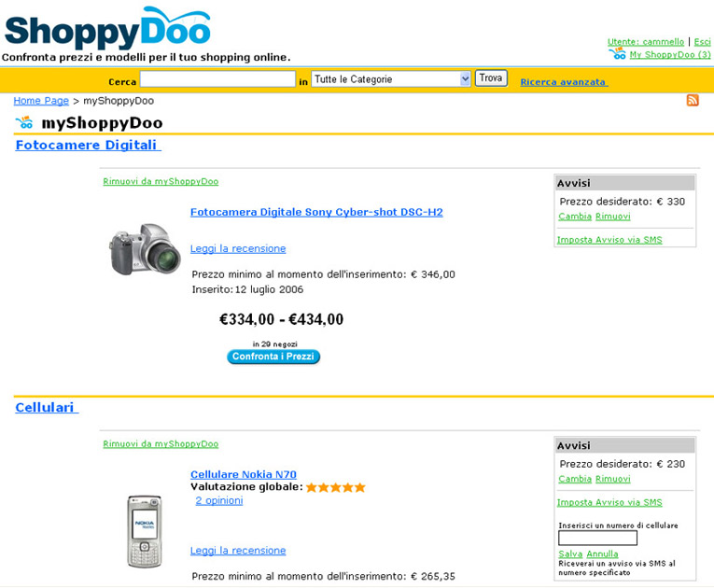714x588 pixels.
Task: Click the cart icon beside My ShoppyDoo (3)
Action: pyautogui.click(x=618, y=54)
